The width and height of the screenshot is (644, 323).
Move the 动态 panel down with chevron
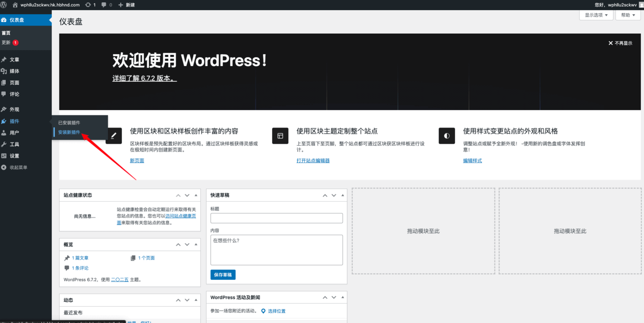point(187,300)
